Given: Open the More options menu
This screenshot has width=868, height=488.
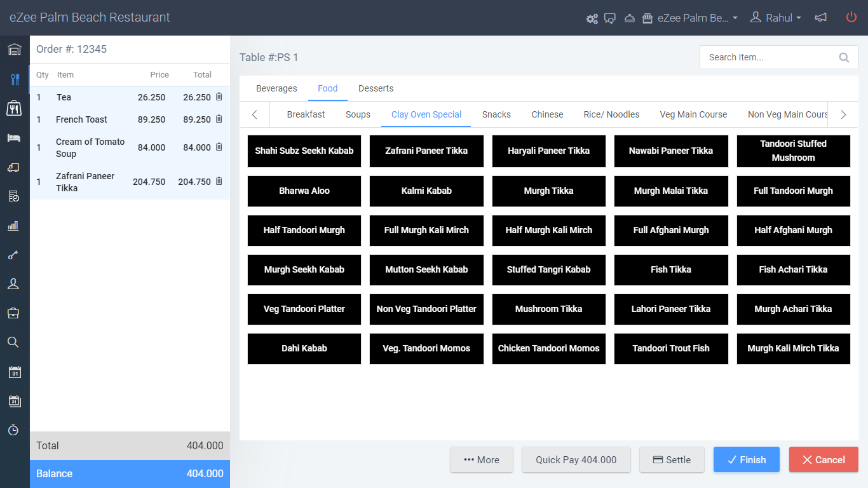Looking at the screenshot, I should [482, 460].
